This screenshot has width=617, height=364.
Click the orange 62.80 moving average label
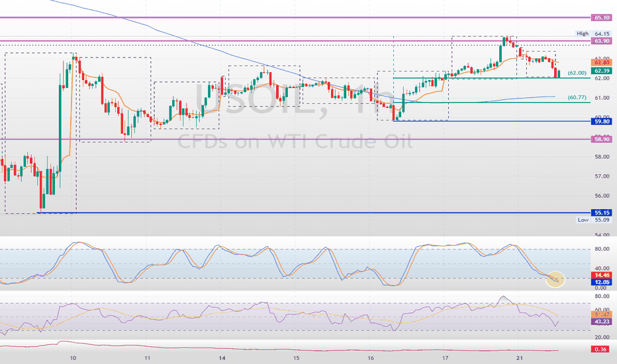(x=601, y=63)
